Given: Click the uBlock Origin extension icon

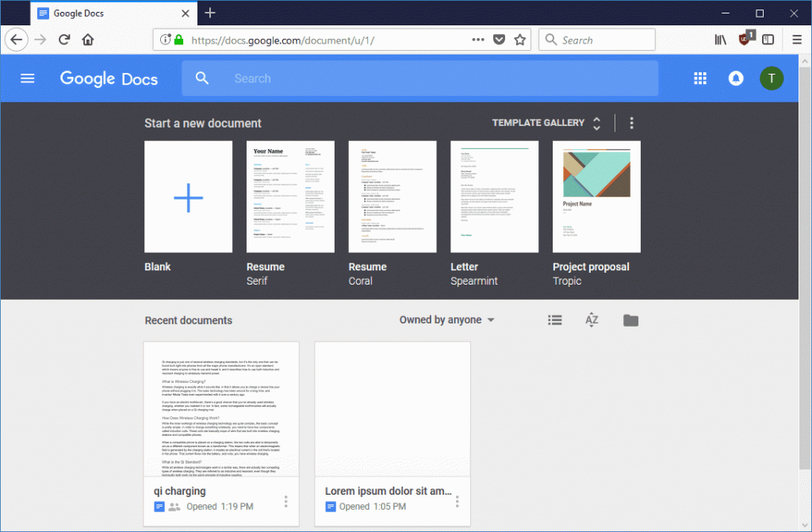Looking at the screenshot, I should click(x=745, y=38).
